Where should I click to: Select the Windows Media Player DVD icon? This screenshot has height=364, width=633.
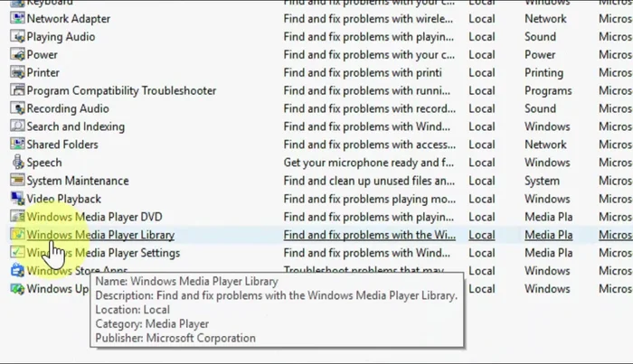(x=17, y=217)
